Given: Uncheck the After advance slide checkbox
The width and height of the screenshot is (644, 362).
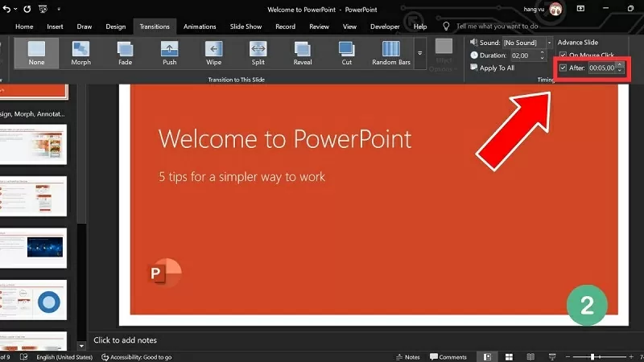Looking at the screenshot, I should (563, 68).
